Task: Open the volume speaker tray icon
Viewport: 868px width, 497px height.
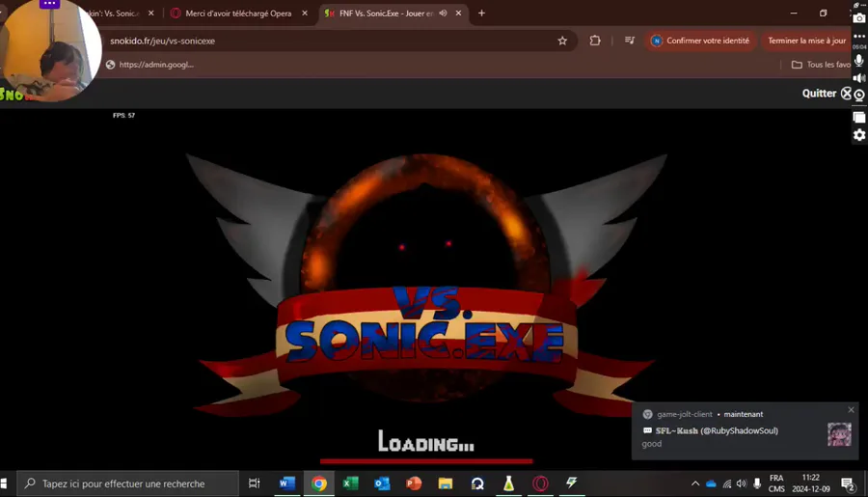Action: tap(742, 483)
